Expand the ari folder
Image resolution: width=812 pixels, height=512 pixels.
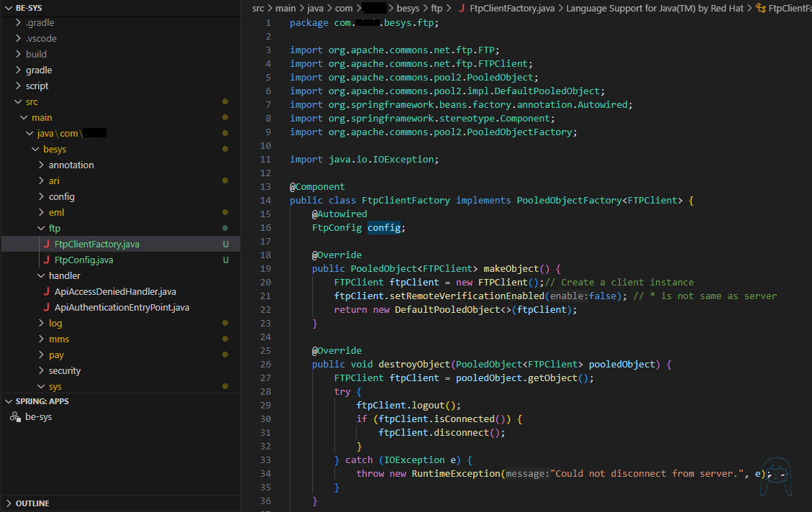pyautogui.click(x=42, y=180)
